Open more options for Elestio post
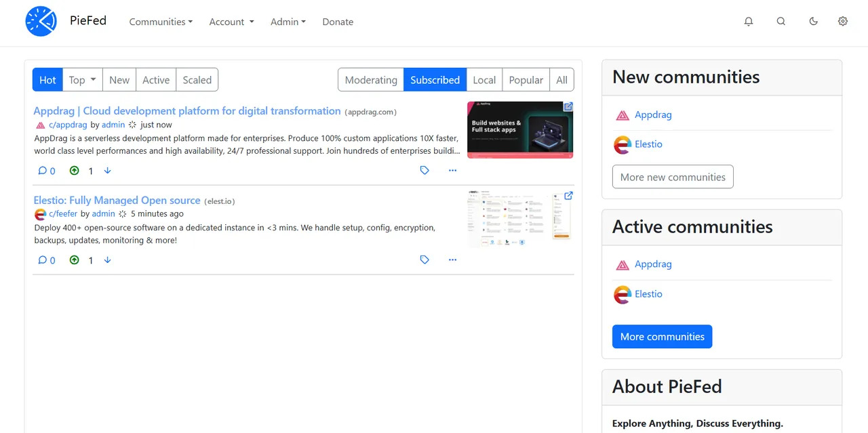 point(452,260)
